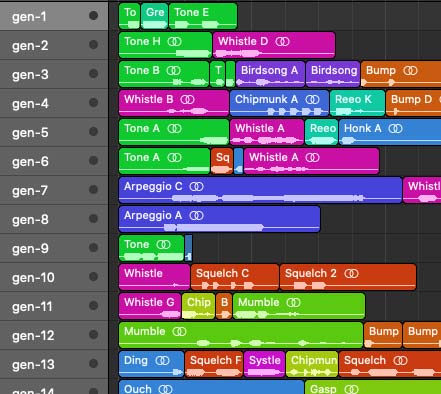Toggle the dot button on track gen-8
The width and height of the screenshot is (441, 394).
tap(94, 218)
